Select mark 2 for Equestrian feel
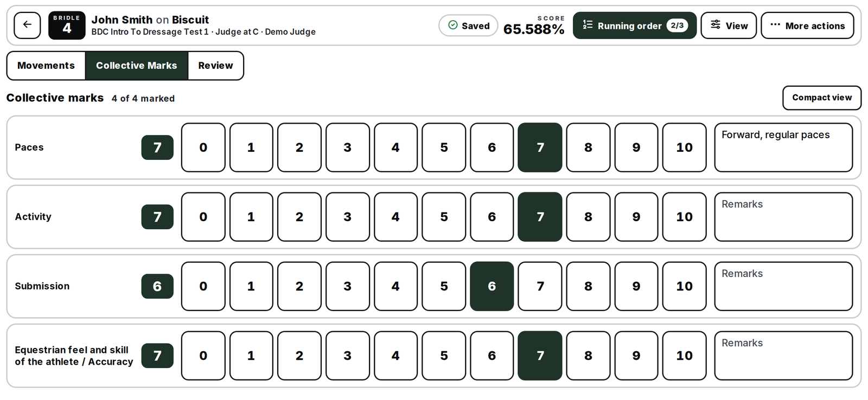This screenshot has height=400, width=868. [x=299, y=356]
